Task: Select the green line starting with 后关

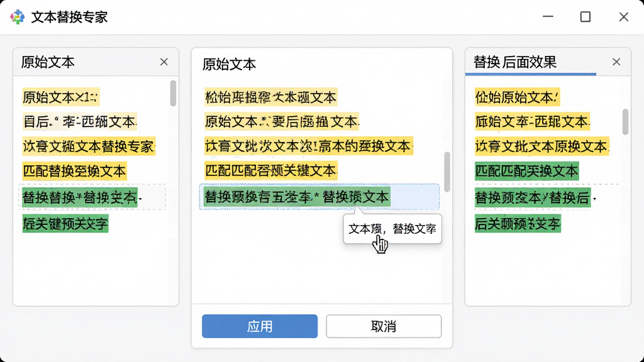Action: [518, 224]
